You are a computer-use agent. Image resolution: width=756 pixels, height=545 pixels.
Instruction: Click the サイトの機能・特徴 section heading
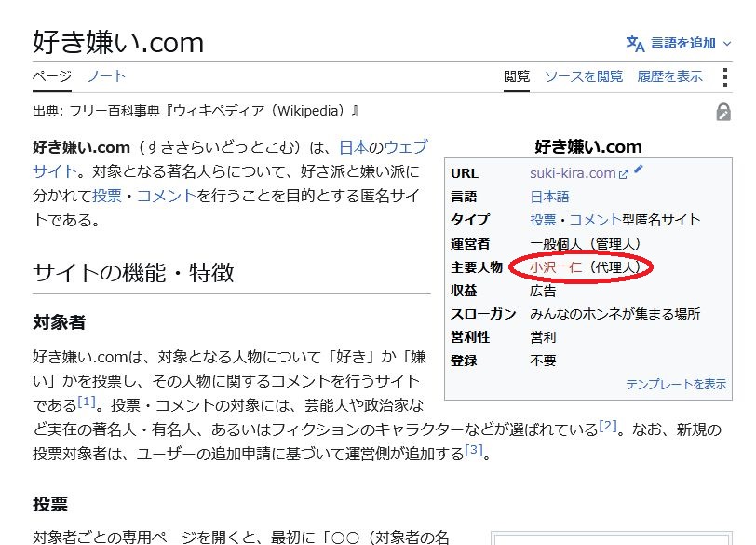pyautogui.click(x=133, y=272)
